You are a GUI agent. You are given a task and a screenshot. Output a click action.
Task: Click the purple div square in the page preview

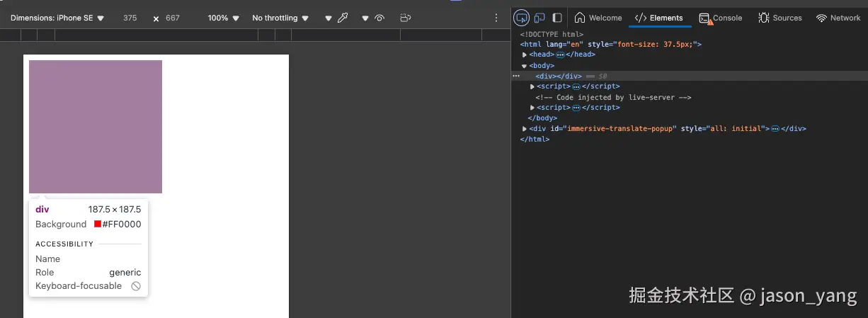point(96,127)
